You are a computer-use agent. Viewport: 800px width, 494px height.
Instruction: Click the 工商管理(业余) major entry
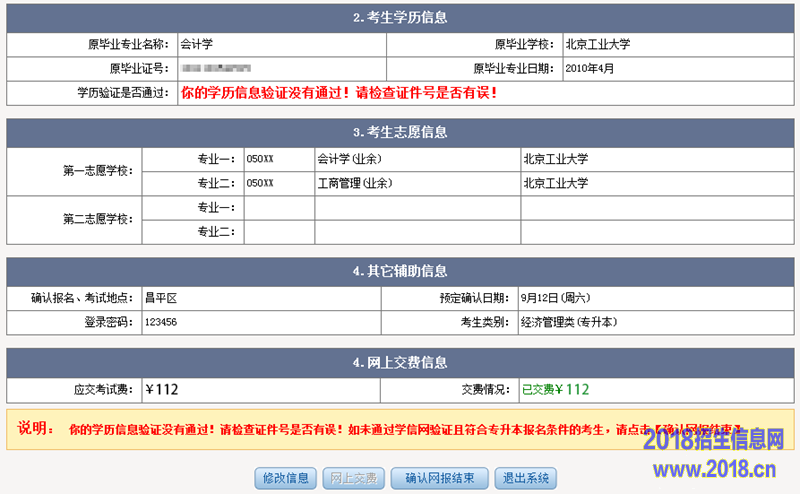click(355, 184)
